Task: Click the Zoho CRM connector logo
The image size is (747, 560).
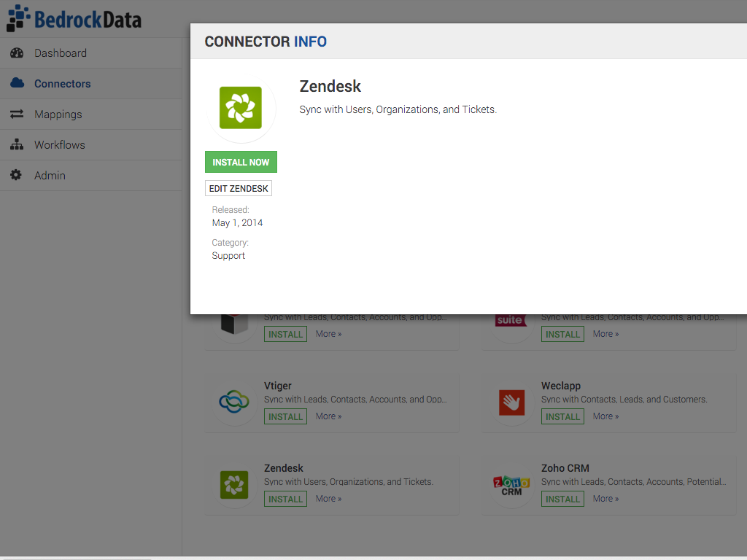Action: point(511,485)
